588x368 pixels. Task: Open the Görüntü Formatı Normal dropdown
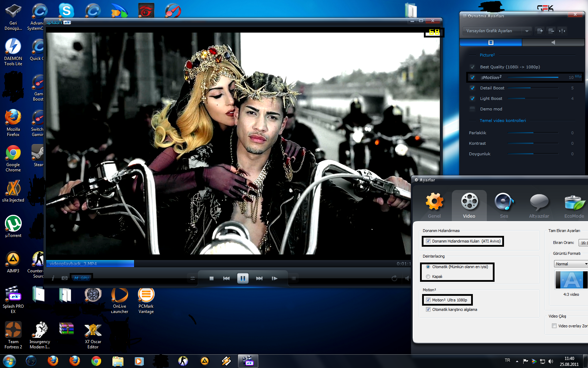tap(571, 264)
